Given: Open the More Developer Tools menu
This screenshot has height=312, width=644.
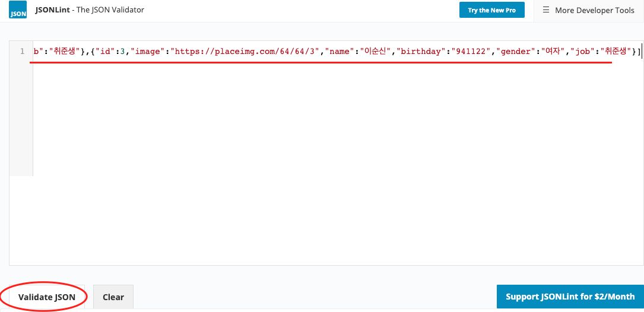Looking at the screenshot, I should point(589,10).
